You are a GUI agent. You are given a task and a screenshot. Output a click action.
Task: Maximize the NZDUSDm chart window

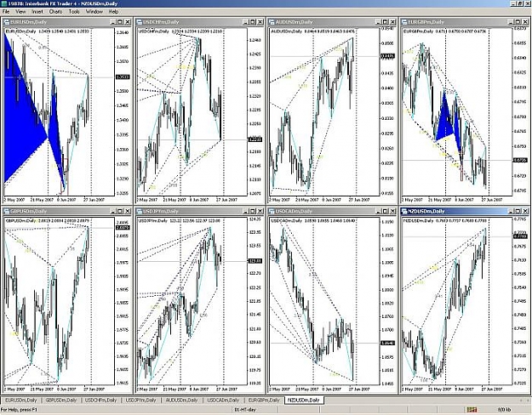click(x=518, y=211)
